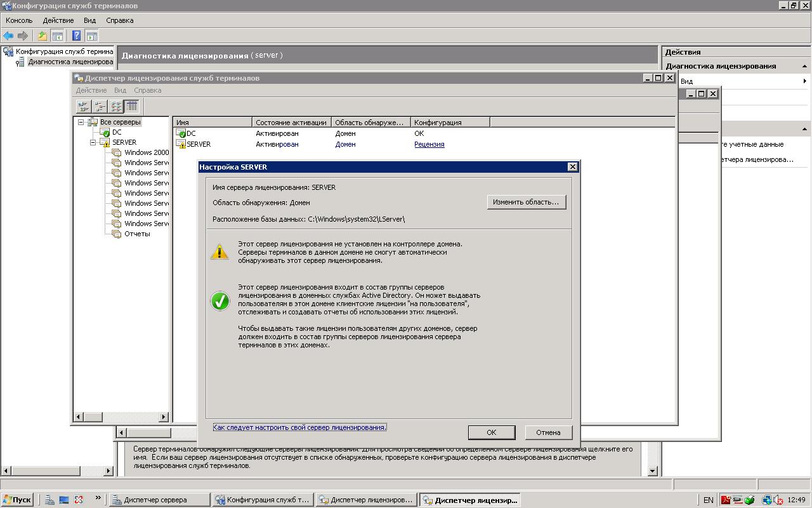
Task: Collapse the SERVER tree node
Action: click(x=93, y=142)
